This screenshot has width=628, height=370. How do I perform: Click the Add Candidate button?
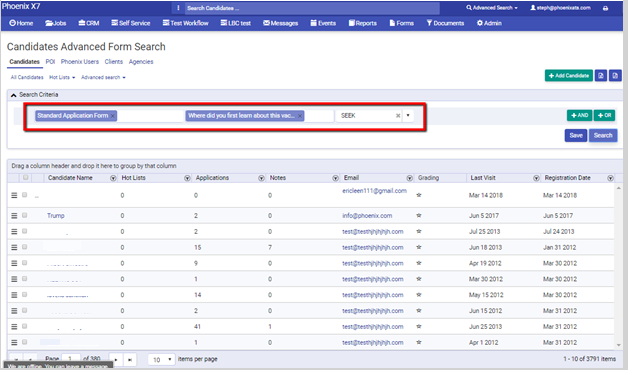pyautogui.click(x=569, y=76)
